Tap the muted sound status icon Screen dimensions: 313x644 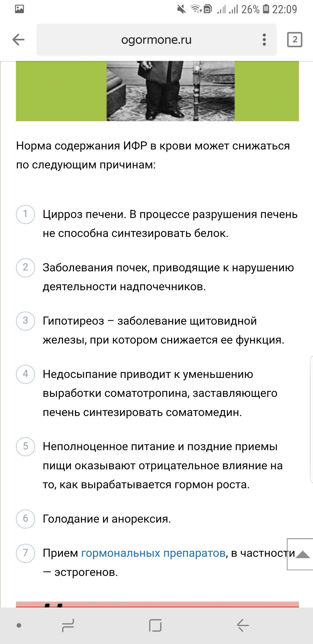181,9
